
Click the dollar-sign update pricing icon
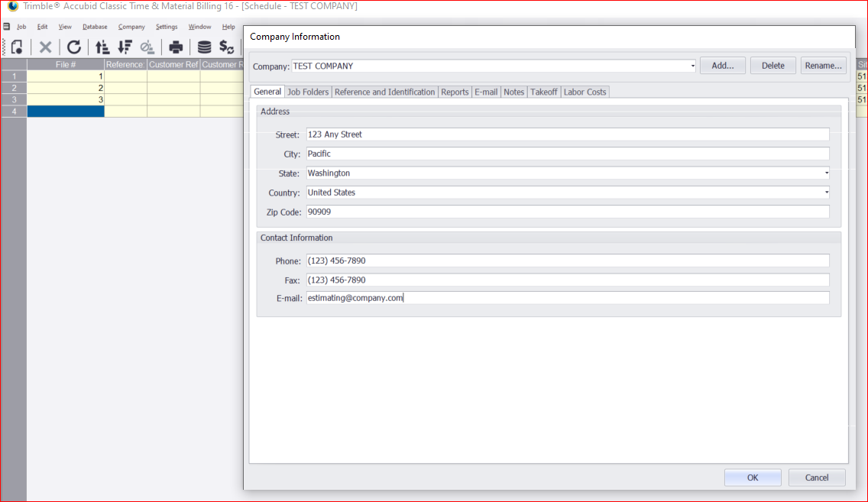click(x=226, y=47)
